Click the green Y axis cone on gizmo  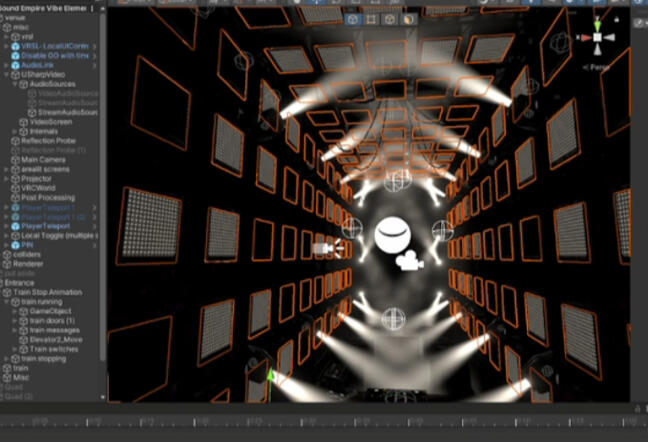[597, 26]
